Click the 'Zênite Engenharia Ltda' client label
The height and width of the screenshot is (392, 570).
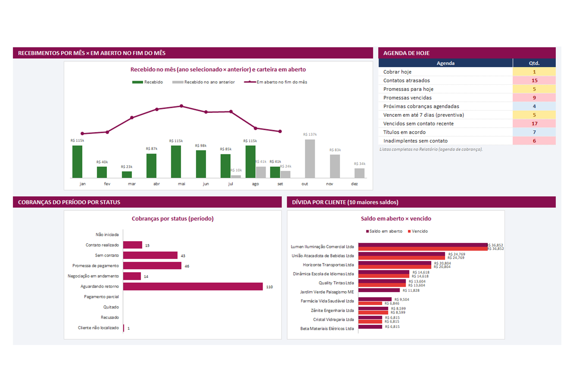click(332, 310)
